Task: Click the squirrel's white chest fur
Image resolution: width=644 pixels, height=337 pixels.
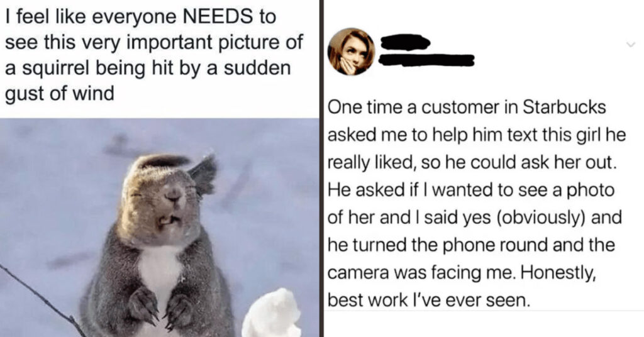Action: pyautogui.click(x=159, y=275)
